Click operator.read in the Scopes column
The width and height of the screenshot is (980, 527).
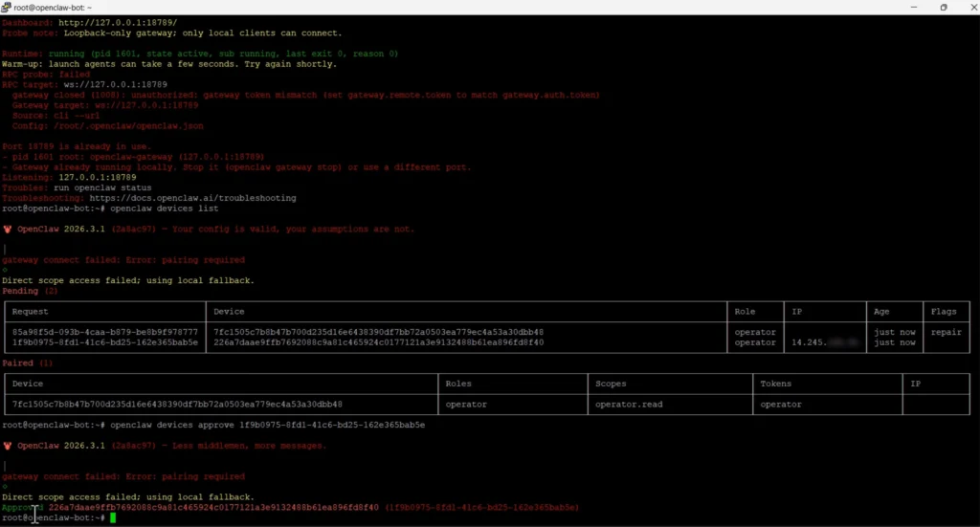(629, 405)
